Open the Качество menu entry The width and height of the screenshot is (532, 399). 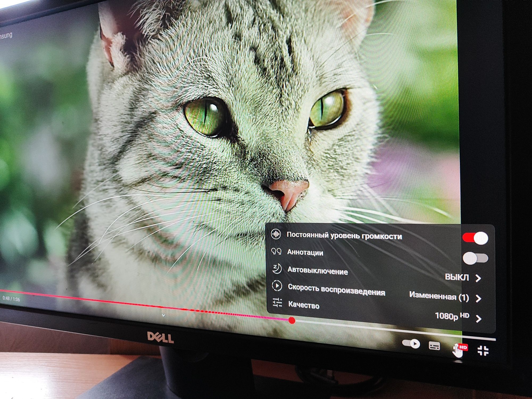pos(378,310)
